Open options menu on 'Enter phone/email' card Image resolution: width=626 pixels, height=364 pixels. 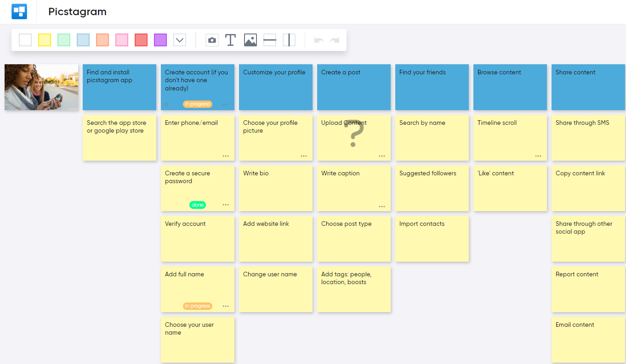tap(226, 156)
